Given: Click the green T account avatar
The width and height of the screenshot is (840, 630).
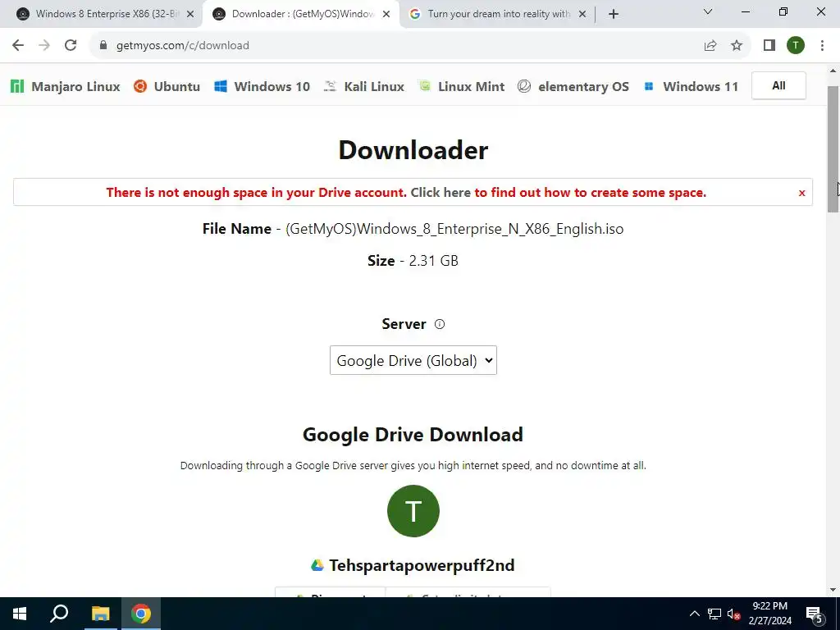Looking at the screenshot, I should tap(413, 510).
